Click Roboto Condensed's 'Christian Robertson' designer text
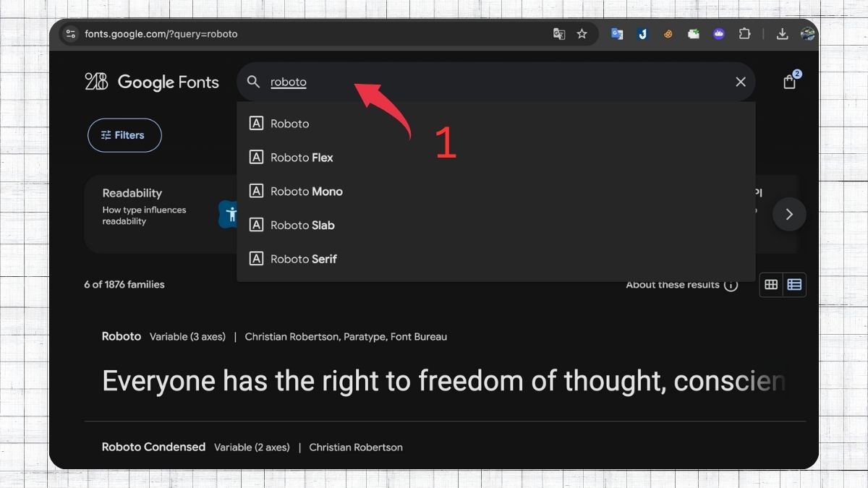The width and height of the screenshot is (868, 488). point(356,448)
